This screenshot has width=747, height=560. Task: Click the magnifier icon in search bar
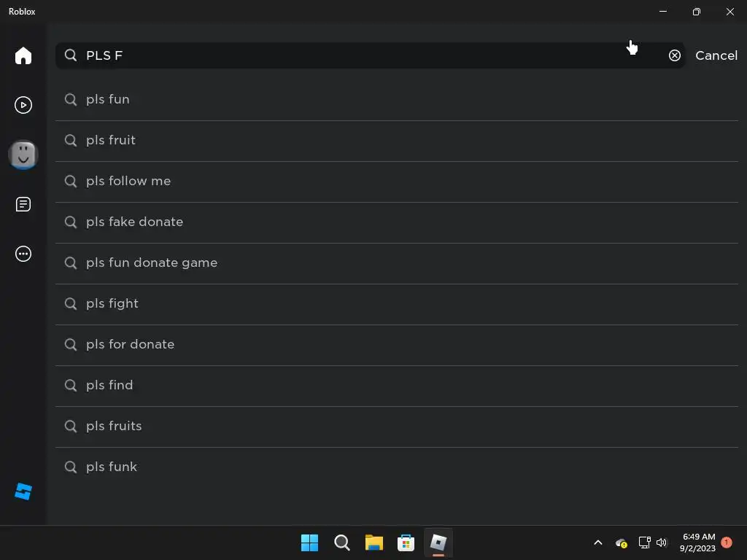pyautogui.click(x=71, y=55)
